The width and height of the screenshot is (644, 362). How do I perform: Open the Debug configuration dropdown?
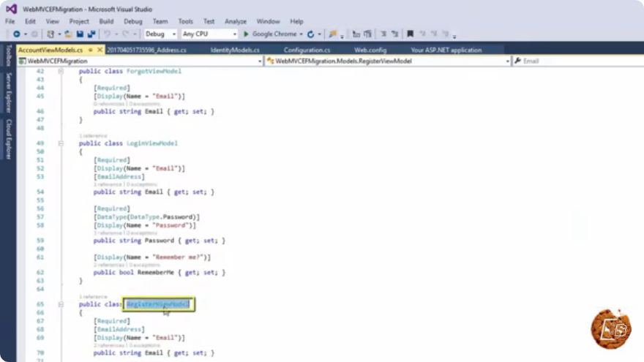tap(160, 34)
